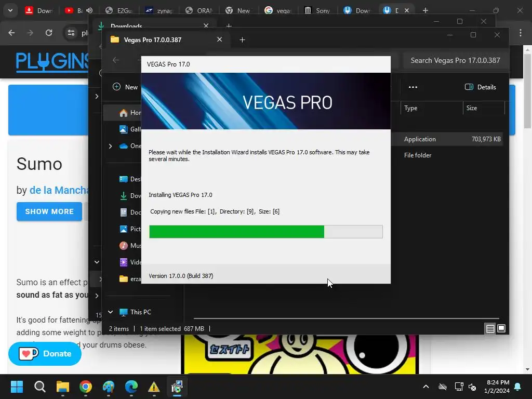Close Downloads tab in back Explorer window
Viewport: 532px width, 399px height.
coord(206,26)
